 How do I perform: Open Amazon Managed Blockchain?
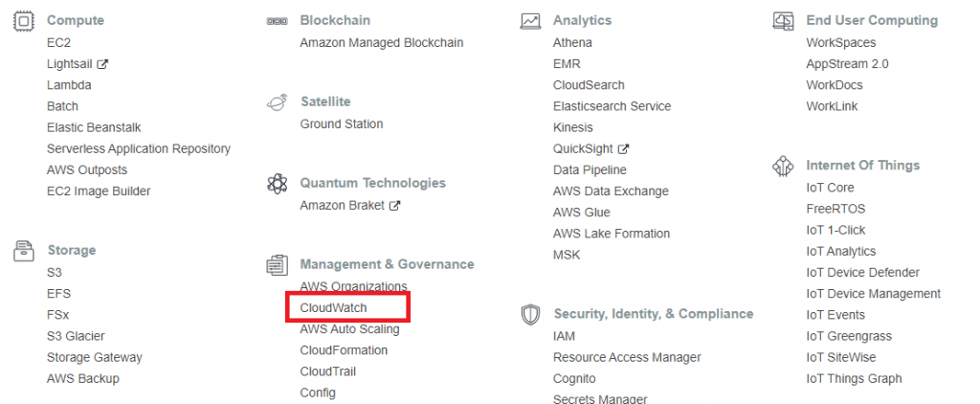click(381, 43)
